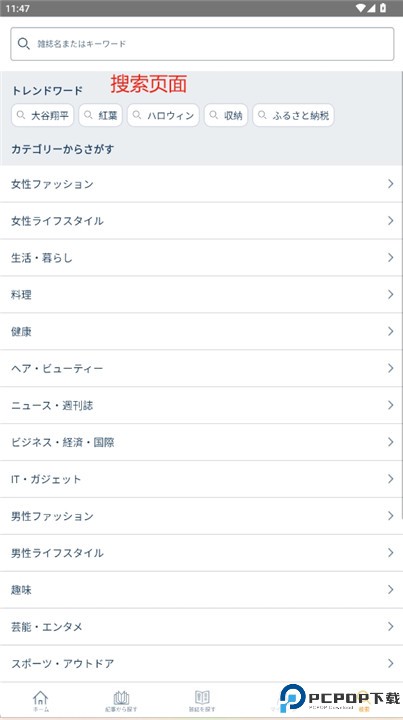Expand the 趣味 category chevron
This screenshot has height=720, width=403.
[x=391, y=590]
